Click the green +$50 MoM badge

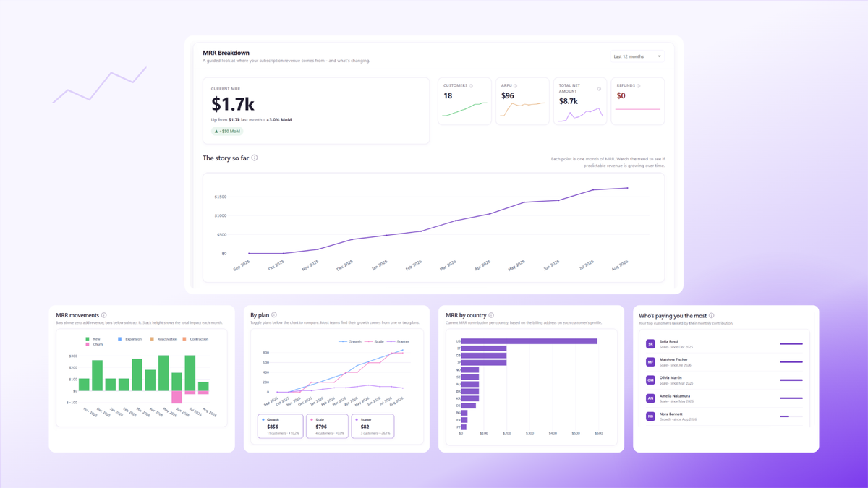[227, 132]
